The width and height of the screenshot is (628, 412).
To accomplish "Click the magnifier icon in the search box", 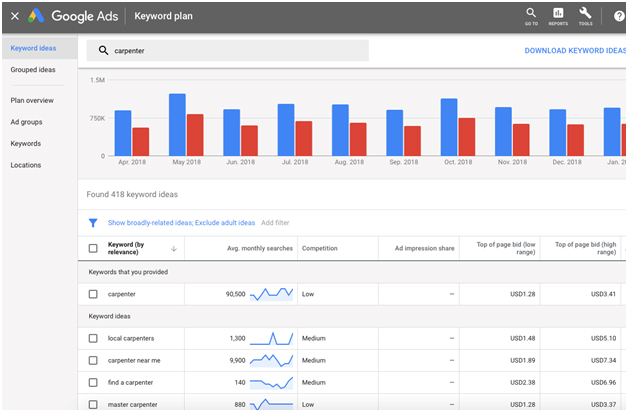I will coord(103,50).
